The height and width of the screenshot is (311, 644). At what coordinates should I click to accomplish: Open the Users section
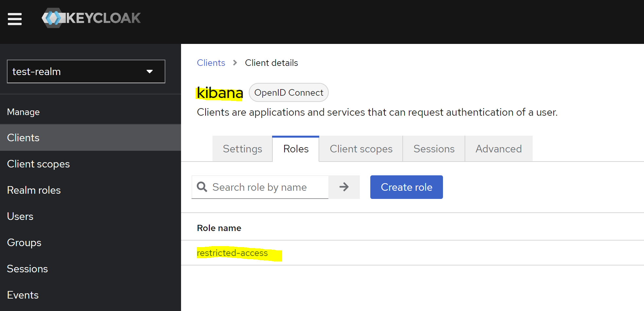[x=20, y=216]
